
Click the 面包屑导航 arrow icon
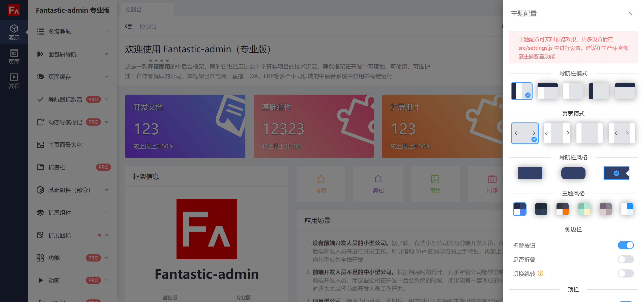(40, 54)
